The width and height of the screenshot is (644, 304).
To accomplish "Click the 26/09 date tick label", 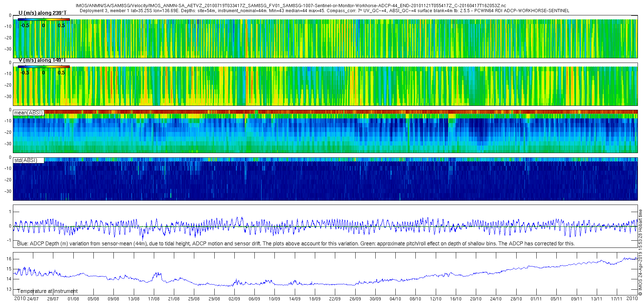I will point(355,299).
